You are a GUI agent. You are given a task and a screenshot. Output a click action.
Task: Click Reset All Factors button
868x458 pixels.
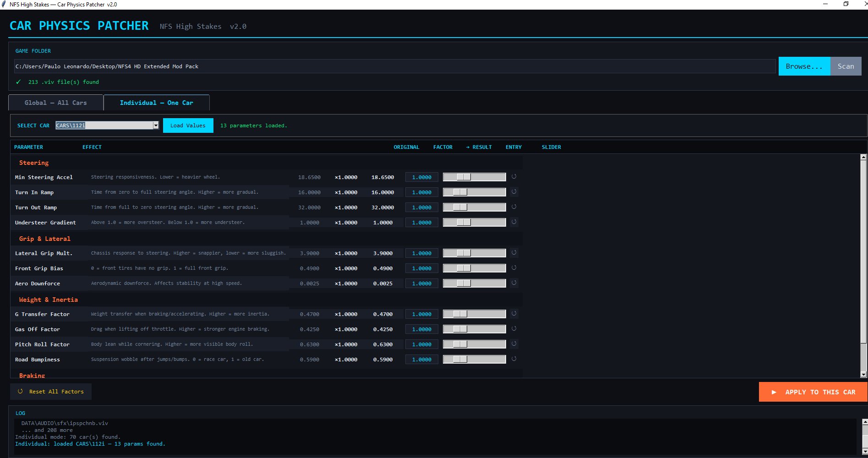(x=51, y=392)
